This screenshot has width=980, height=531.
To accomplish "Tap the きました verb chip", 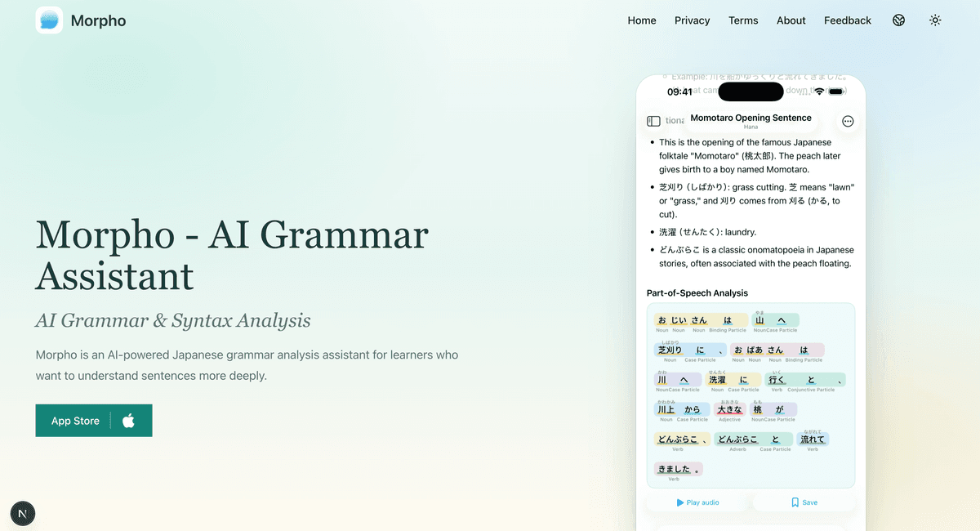I will click(x=678, y=469).
